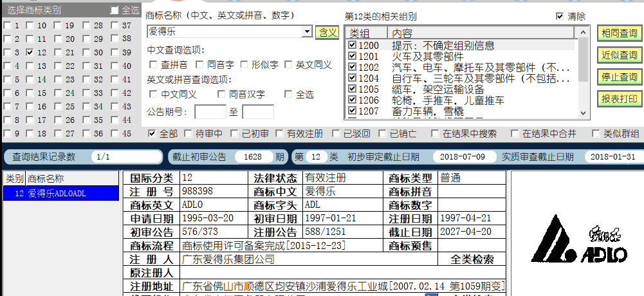Run 相同查询 search
644x296 pixels.
pos(619,33)
